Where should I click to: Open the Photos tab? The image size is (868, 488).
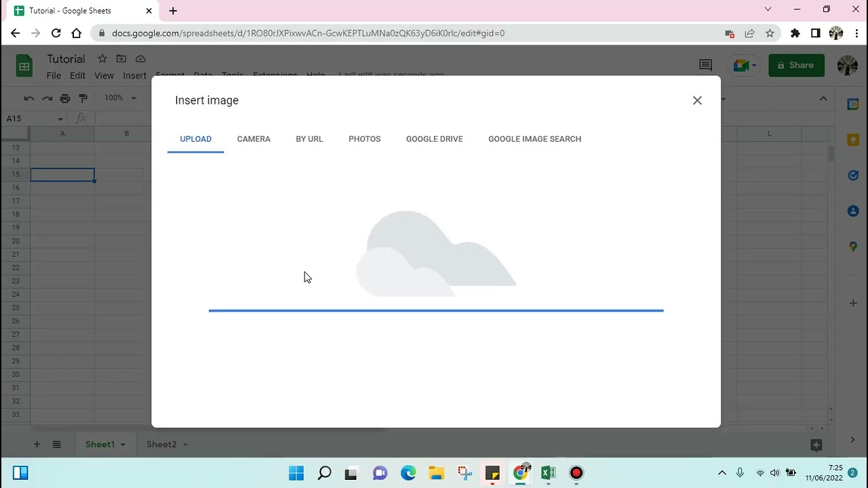click(x=364, y=139)
